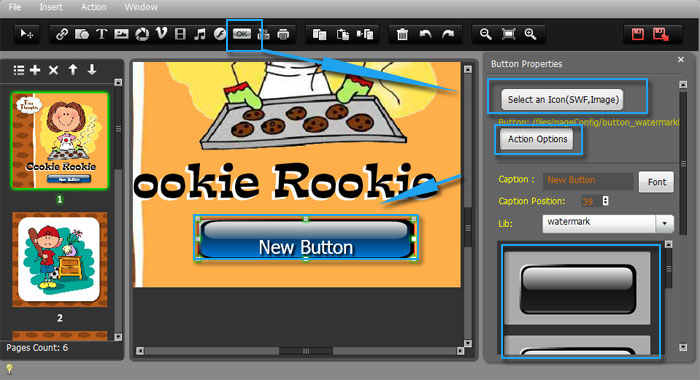Image resolution: width=700 pixels, height=380 pixels.
Task: Open the Insert menu
Action: pos(51,7)
